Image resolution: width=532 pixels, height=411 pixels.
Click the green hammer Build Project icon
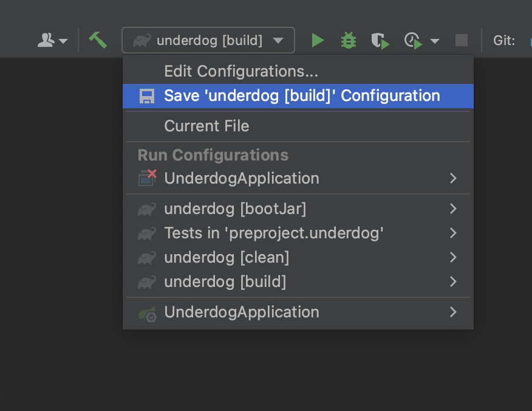pos(98,40)
